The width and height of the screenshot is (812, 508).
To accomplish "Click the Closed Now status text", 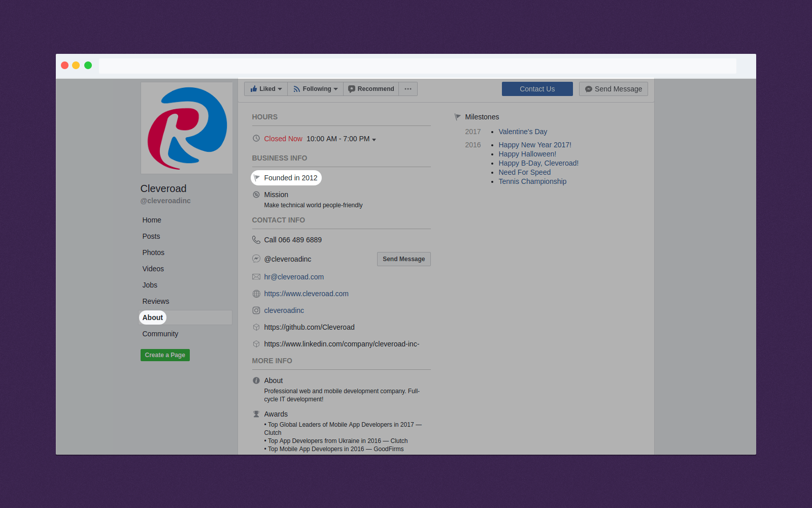I will [x=283, y=139].
